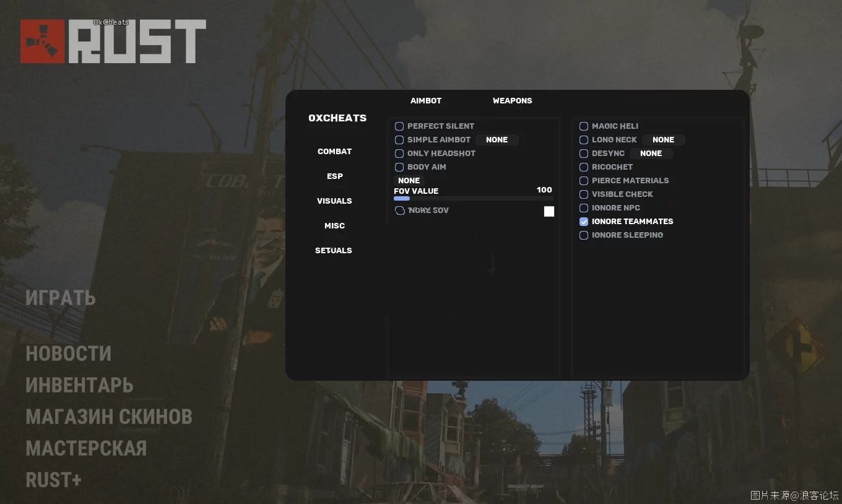The width and height of the screenshot is (842, 504).
Task: Open the NONE dropdown under Body Aim
Action: [409, 181]
